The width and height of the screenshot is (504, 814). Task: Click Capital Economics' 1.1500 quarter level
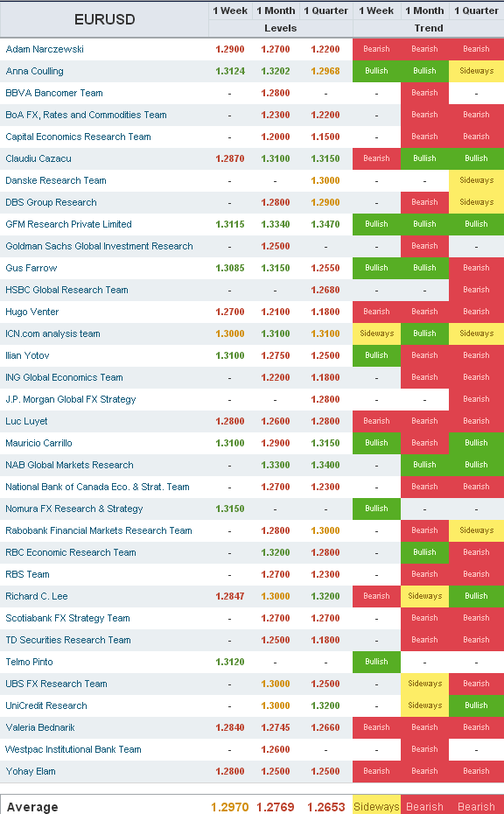(325, 137)
